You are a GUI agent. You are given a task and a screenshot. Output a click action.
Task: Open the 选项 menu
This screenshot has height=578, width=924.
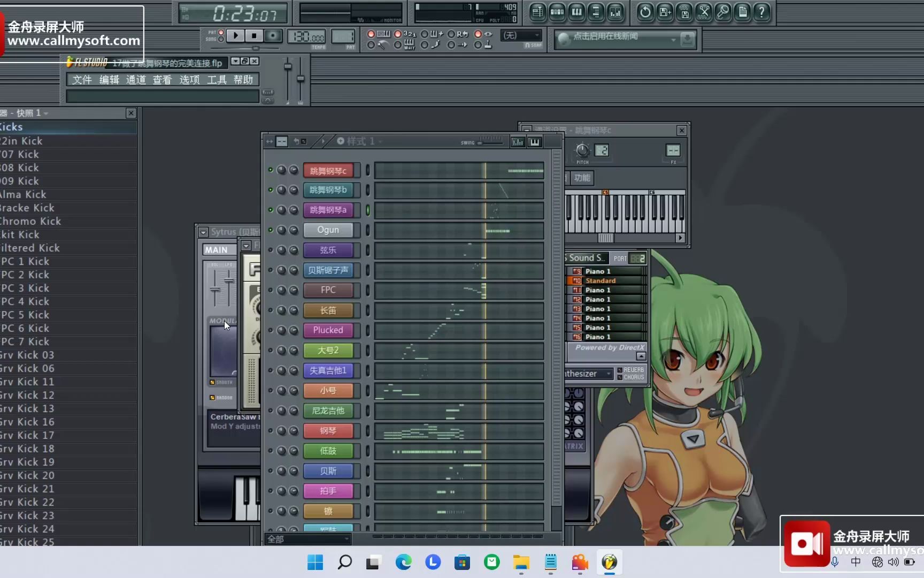click(x=189, y=79)
